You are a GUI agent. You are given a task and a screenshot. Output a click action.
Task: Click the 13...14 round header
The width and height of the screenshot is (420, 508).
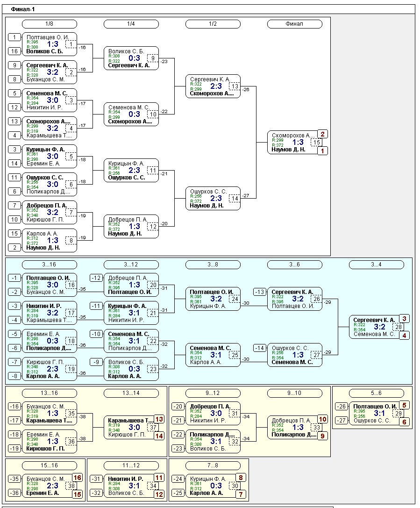click(131, 393)
